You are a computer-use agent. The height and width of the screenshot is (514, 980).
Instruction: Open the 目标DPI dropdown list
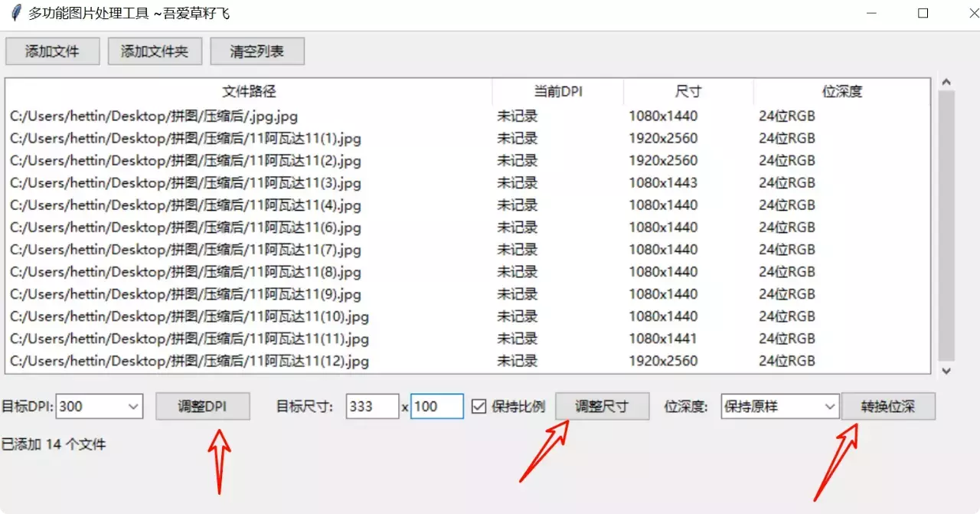coord(134,406)
